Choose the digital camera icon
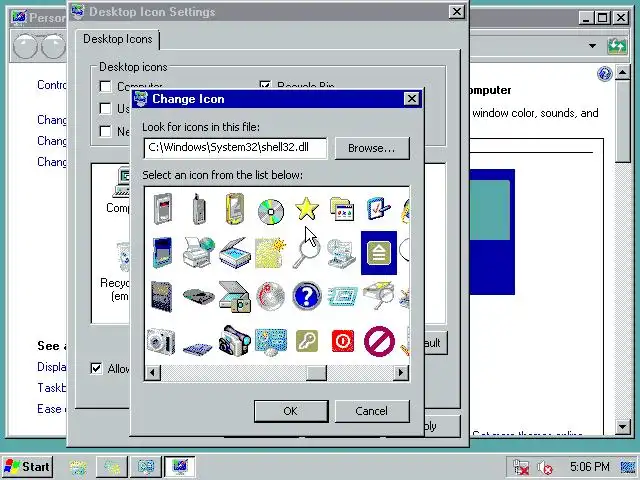 (x=161, y=340)
